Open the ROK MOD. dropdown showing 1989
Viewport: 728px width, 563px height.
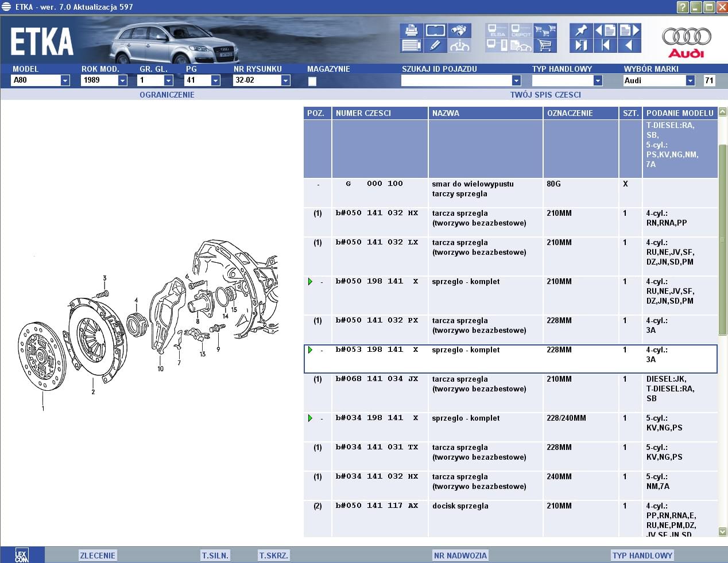pos(122,80)
